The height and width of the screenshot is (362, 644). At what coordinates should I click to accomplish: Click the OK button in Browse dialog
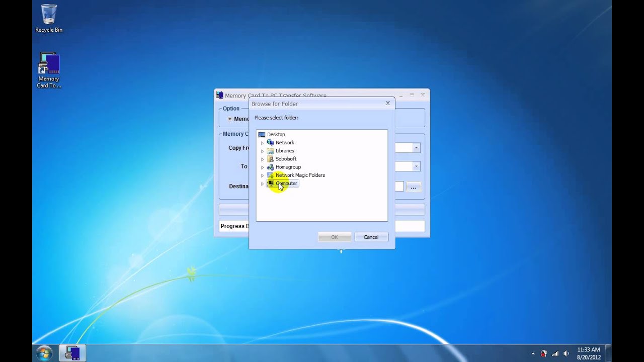tap(335, 237)
